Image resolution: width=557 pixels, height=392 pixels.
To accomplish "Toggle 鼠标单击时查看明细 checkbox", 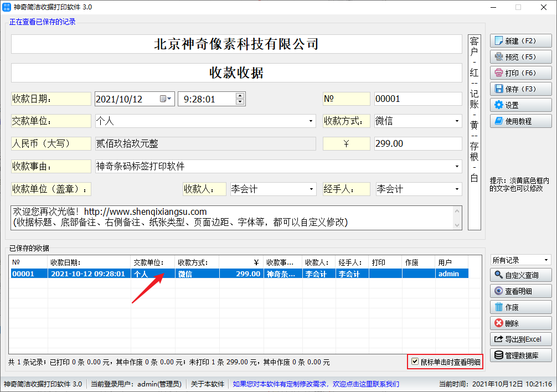I will (415, 362).
